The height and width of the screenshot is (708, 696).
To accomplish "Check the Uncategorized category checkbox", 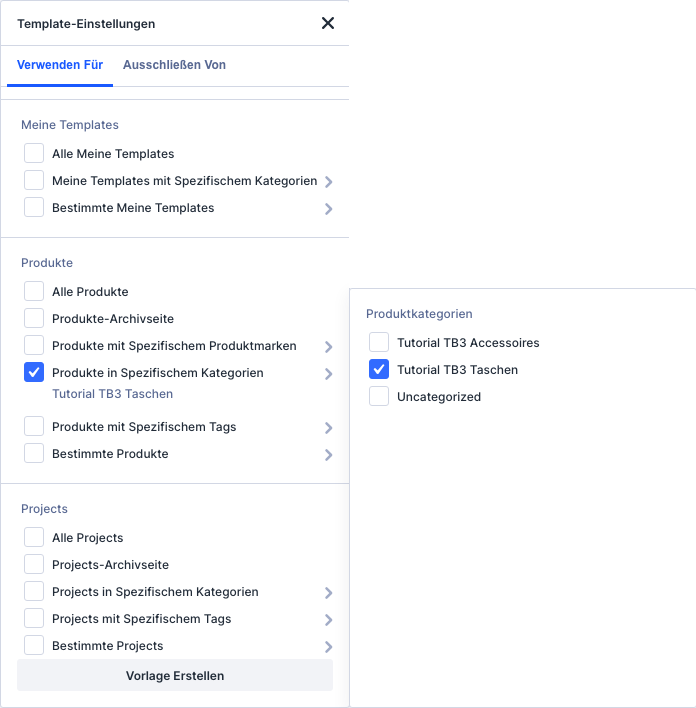I will pyautogui.click(x=379, y=396).
